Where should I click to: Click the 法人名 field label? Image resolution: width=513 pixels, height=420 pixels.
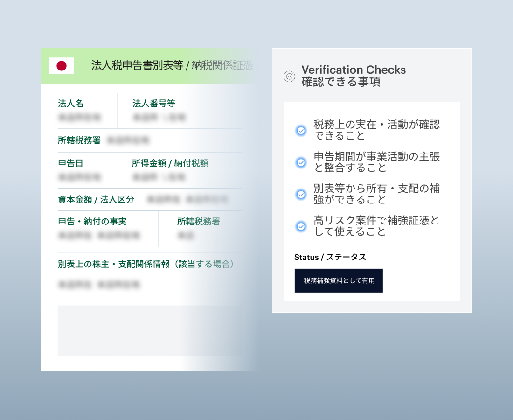coord(70,104)
